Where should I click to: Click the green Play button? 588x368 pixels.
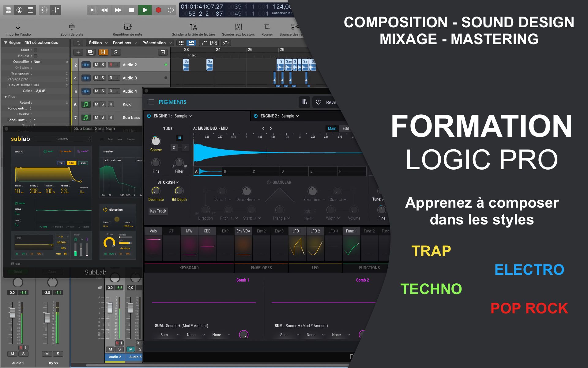pyautogui.click(x=145, y=10)
